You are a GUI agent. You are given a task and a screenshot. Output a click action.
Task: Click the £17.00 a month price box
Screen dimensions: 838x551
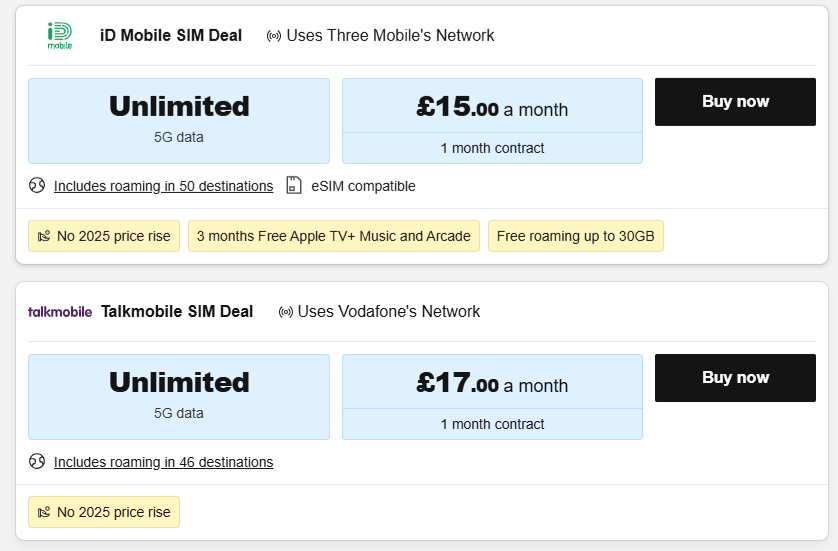click(x=492, y=384)
